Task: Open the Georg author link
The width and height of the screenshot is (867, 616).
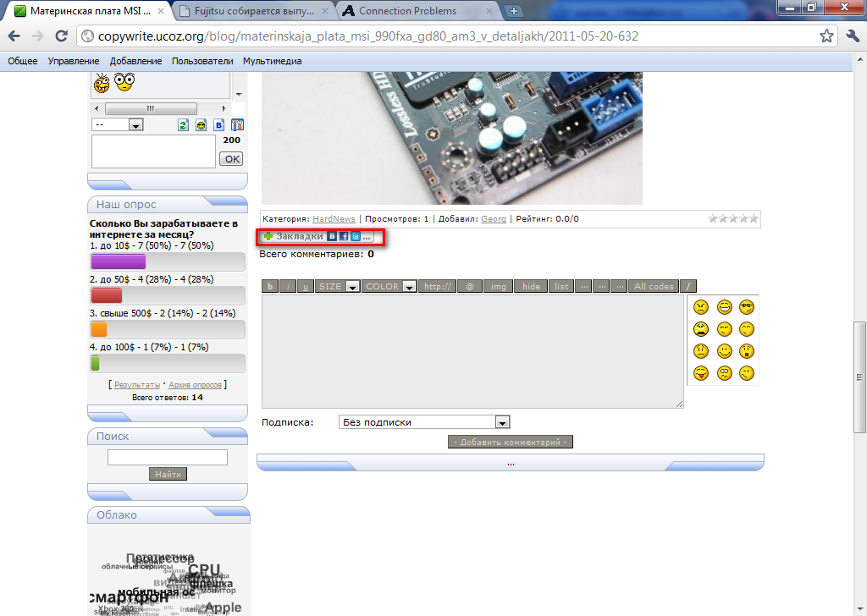Action: (494, 219)
